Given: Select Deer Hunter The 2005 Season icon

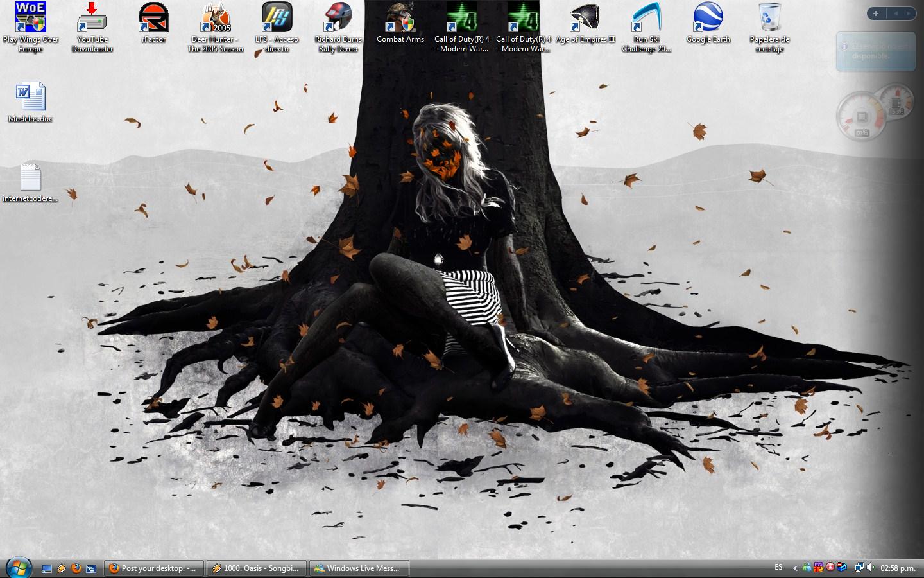Looking at the screenshot, I should tap(216, 27).
